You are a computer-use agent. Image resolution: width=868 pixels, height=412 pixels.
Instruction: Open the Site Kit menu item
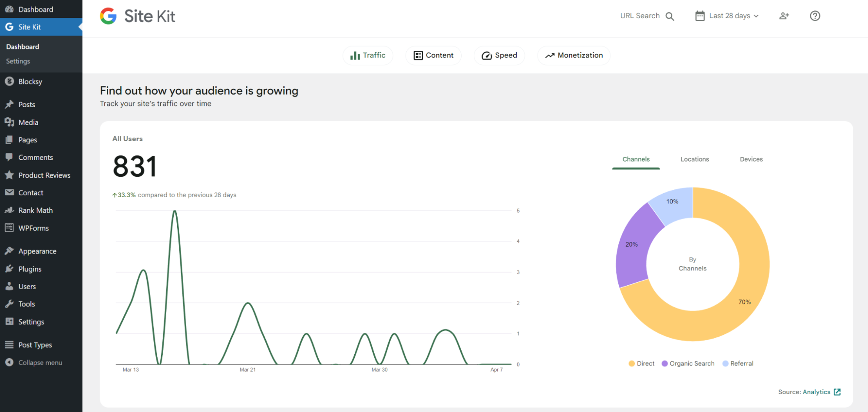point(41,27)
